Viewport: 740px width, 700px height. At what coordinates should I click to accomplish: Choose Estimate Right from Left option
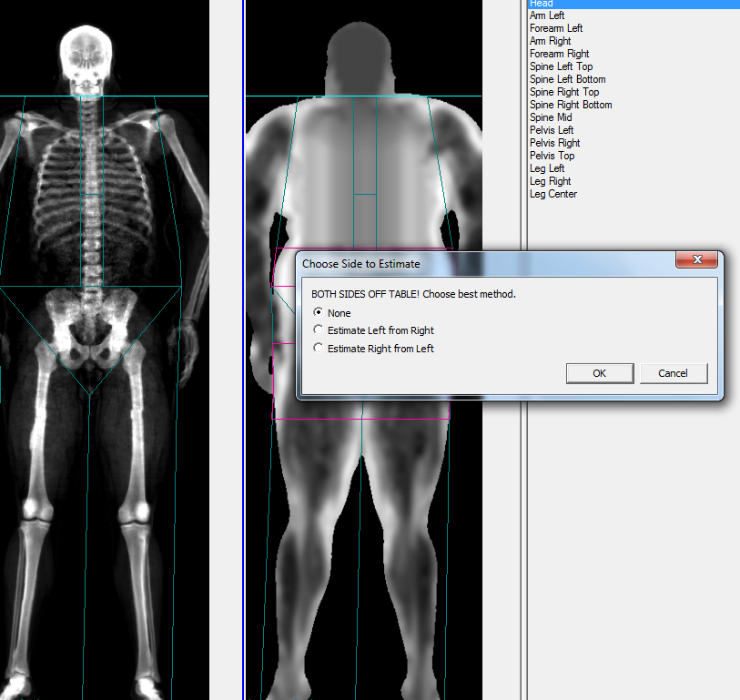pyautogui.click(x=318, y=349)
